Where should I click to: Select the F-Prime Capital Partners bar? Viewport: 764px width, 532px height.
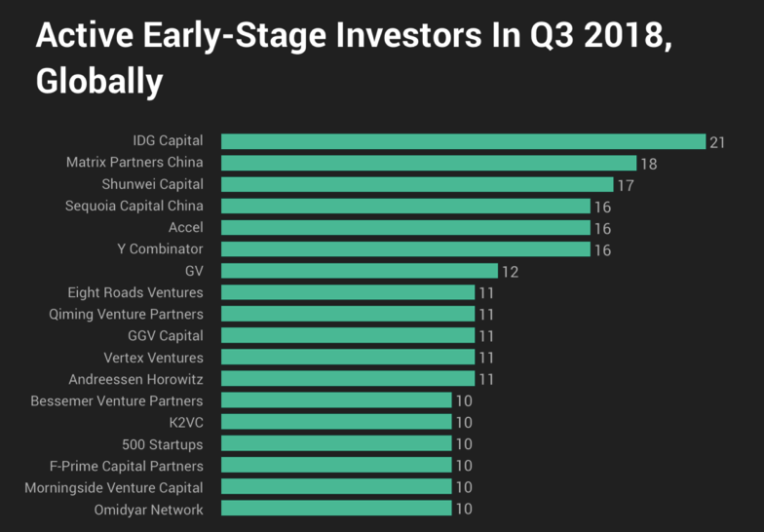click(x=336, y=465)
